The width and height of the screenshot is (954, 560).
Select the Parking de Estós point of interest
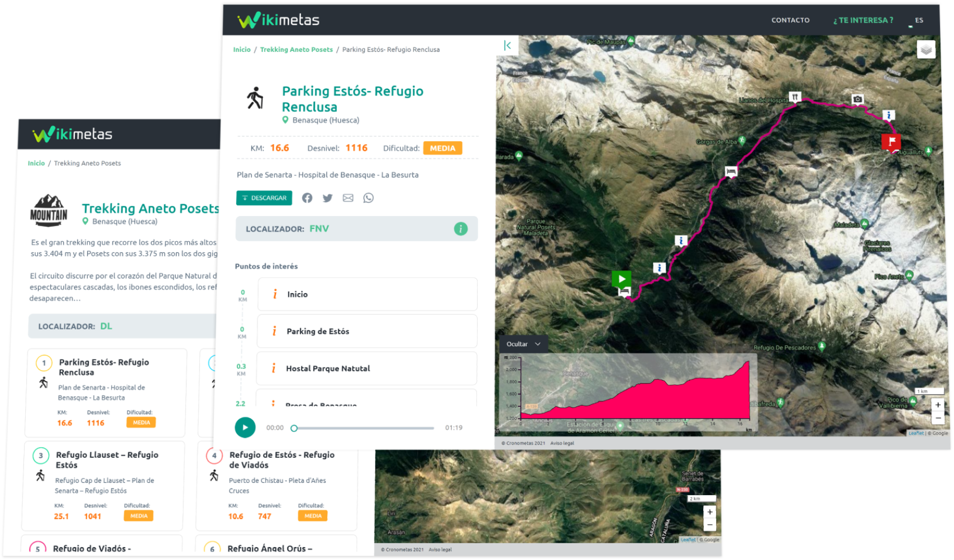click(367, 331)
